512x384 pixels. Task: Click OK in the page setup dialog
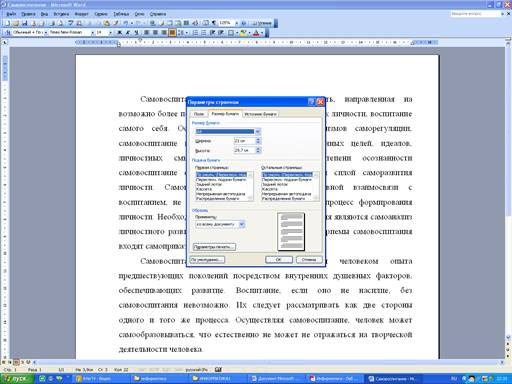pyautogui.click(x=279, y=259)
